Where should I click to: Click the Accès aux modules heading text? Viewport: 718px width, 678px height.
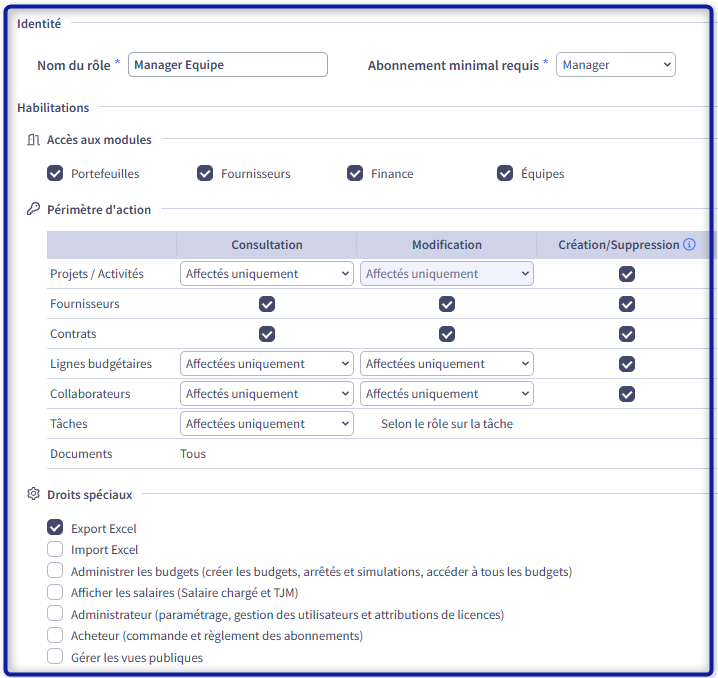click(x=99, y=140)
